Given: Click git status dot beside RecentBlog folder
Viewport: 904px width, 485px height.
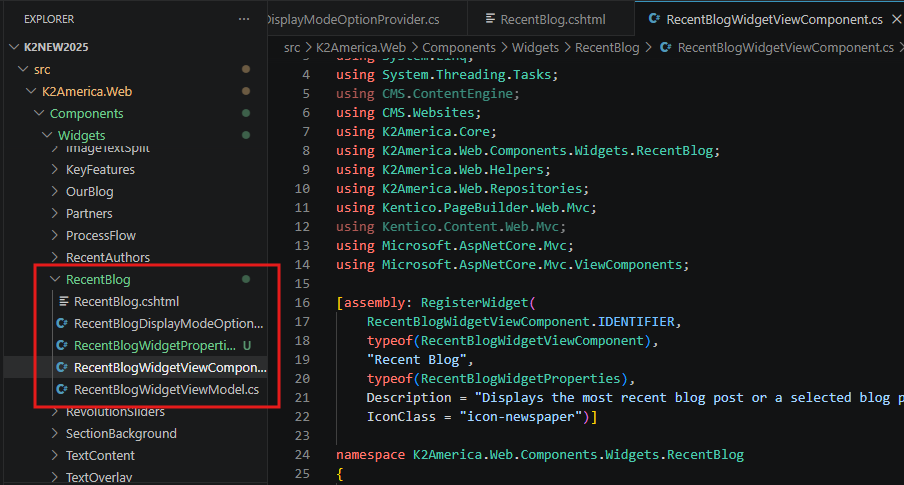Looking at the screenshot, I should [x=246, y=279].
